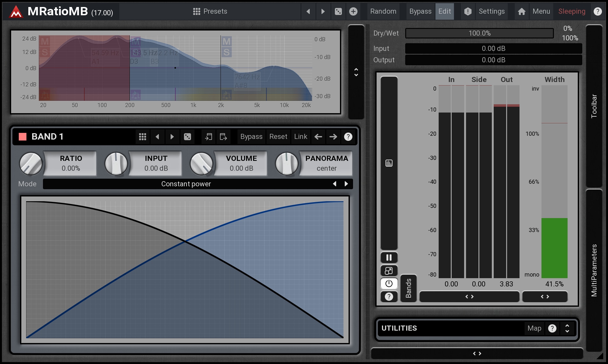Open the Band 1 help question icon
This screenshot has width=608, height=364.
[348, 137]
